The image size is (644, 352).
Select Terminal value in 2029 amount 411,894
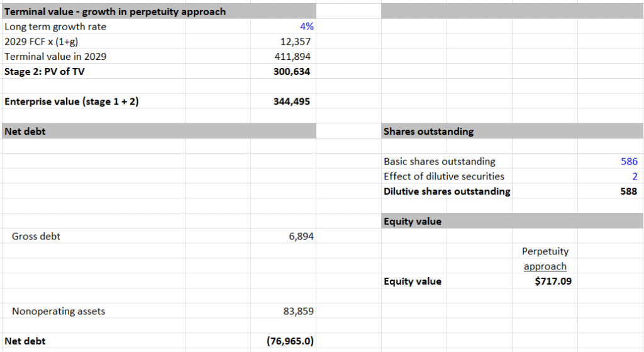click(x=284, y=56)
